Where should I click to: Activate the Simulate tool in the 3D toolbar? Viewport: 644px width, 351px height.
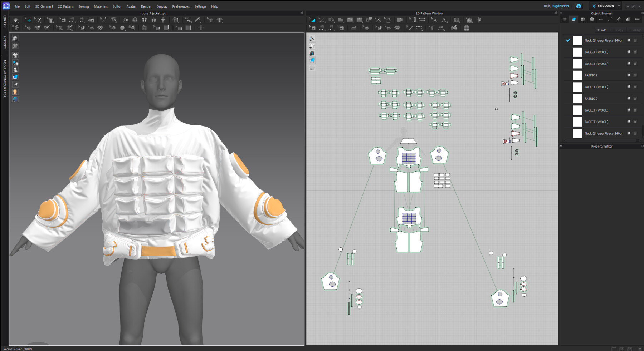pos(16,20)
